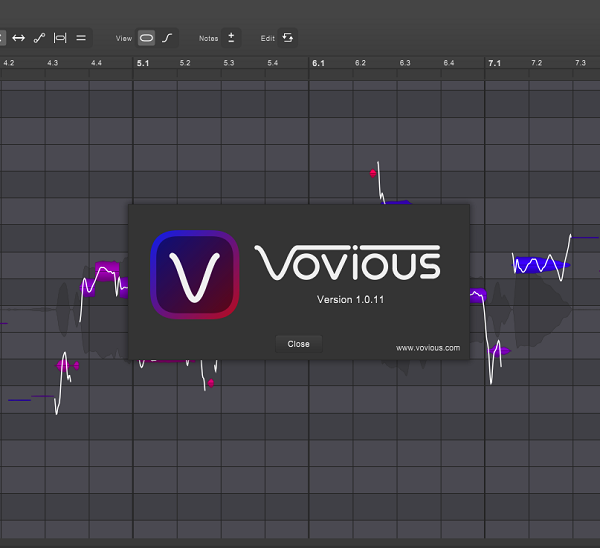The image size is (600, 548).
Task: Toggle the note blob view
Action: 146,38
